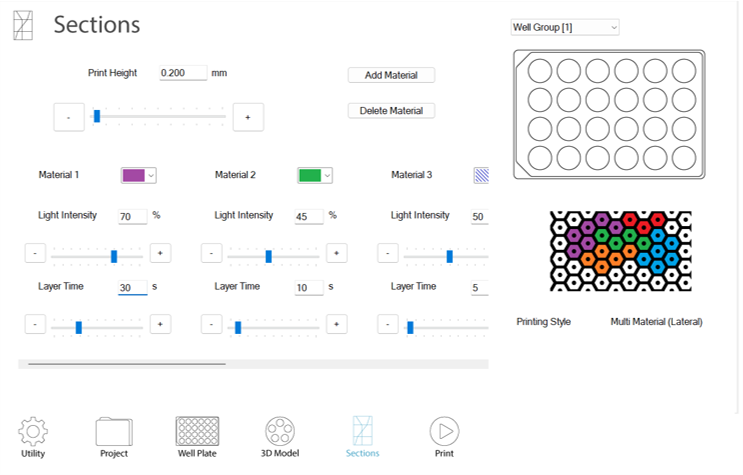Click Material 3 hatched color swatch

[x=481, y=175]
